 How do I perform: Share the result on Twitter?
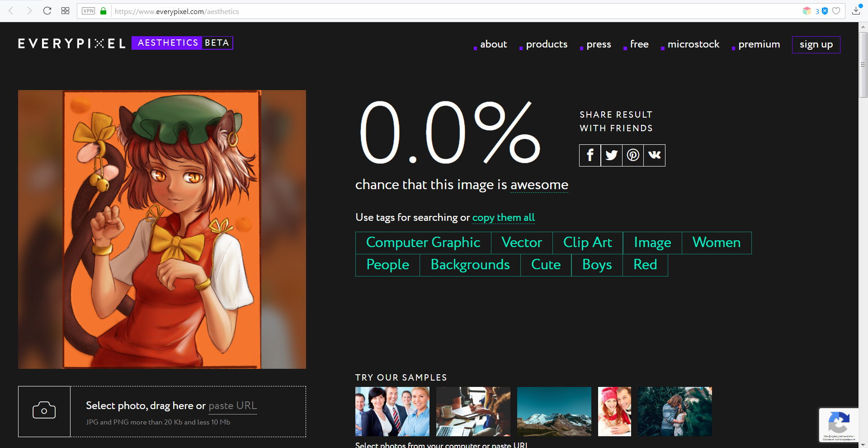[x=612, y=155]
